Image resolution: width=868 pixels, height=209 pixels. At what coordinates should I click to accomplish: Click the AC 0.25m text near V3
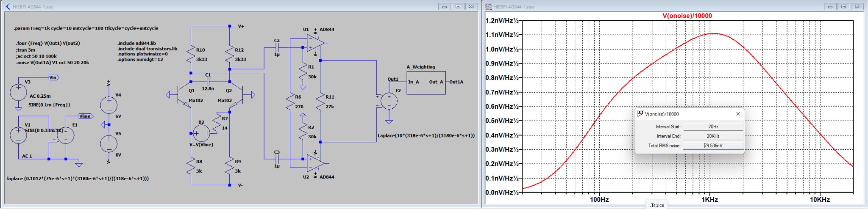click(40, 96)
